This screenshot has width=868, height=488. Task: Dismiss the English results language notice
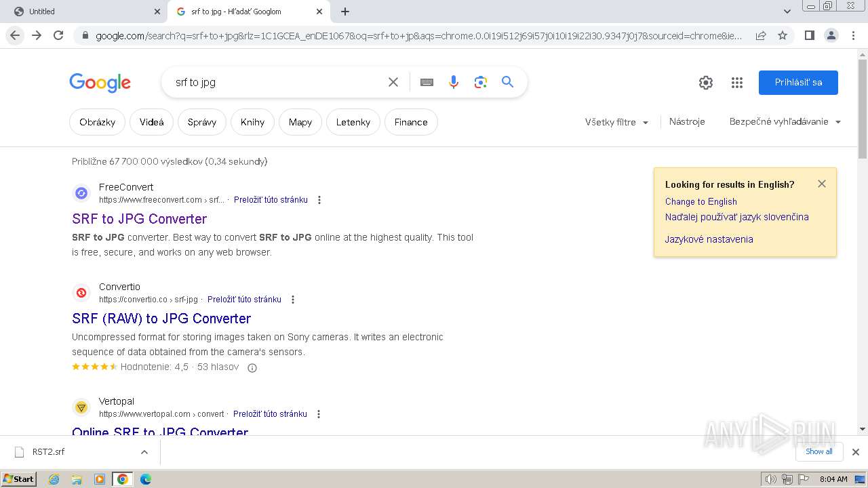[x=822, y=184]
